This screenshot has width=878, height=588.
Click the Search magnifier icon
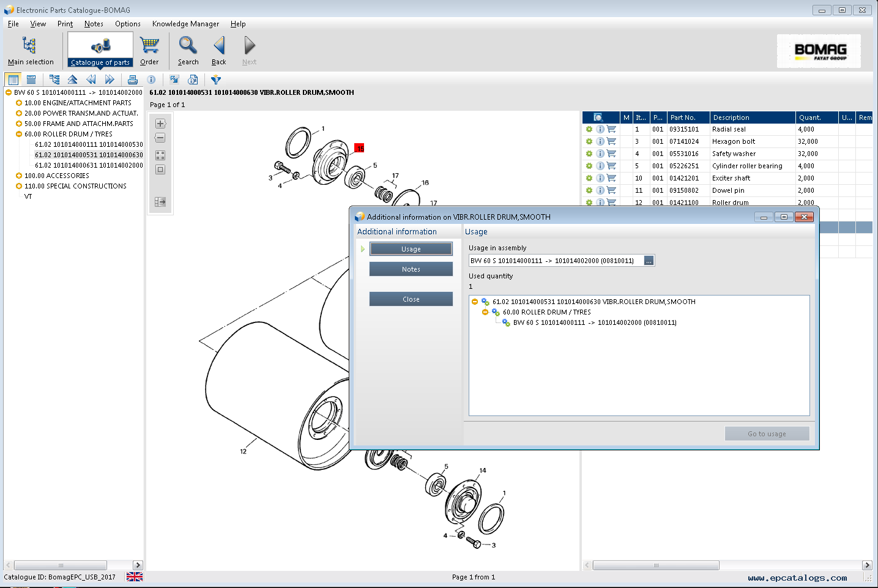tap(188, 45)
